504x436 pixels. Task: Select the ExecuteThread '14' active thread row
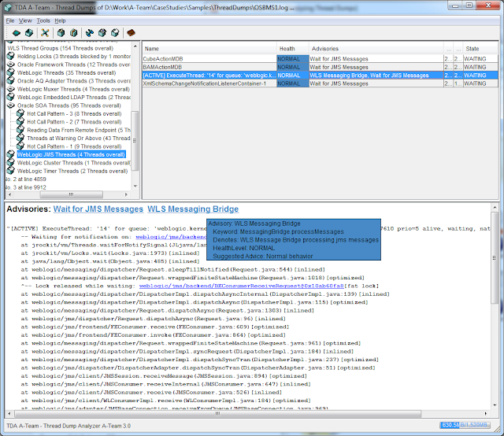pyautogui.click(x=321, y=76)
